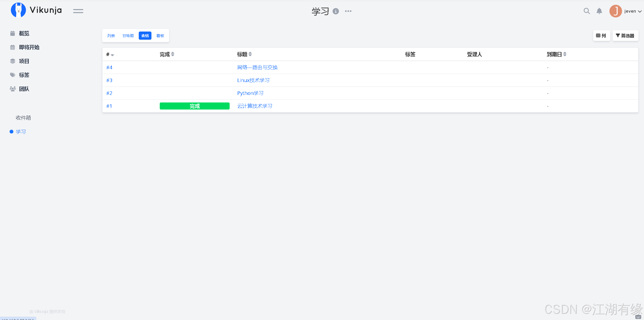Open project info icon beside 学习 title
Image resolution: width=644 pixels, height=320 pixels.
(336, 11)
